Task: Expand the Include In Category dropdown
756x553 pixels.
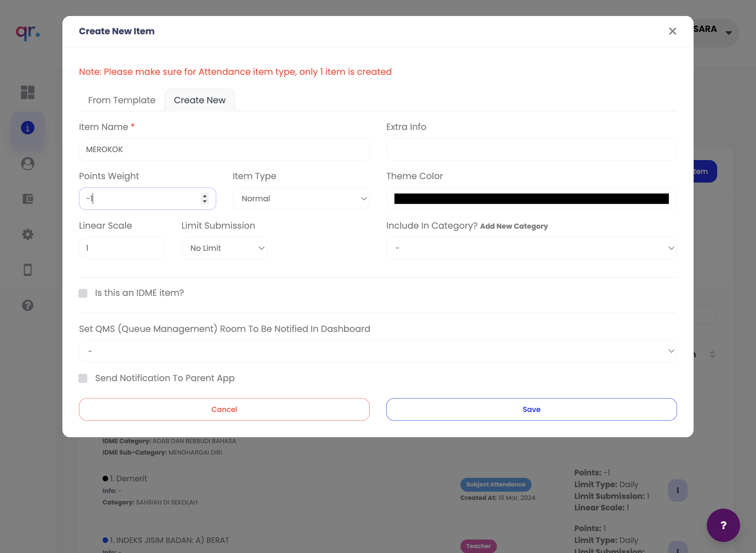Action: [531, 248]
